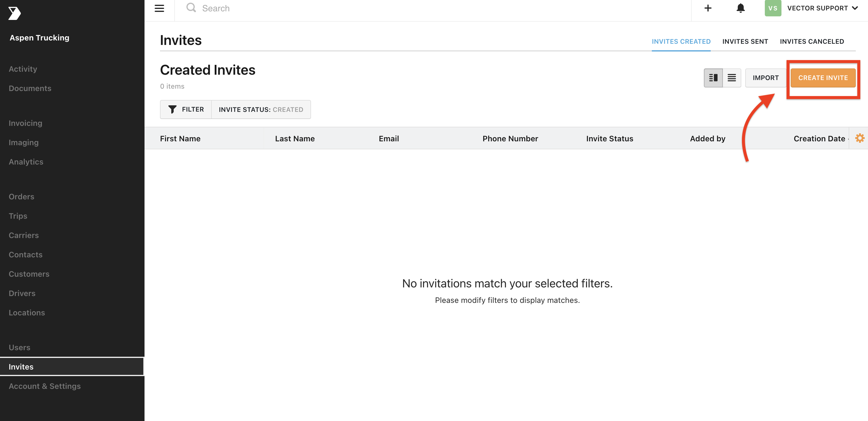
Task: Open Activity in the sidebar
Action: 23,69
